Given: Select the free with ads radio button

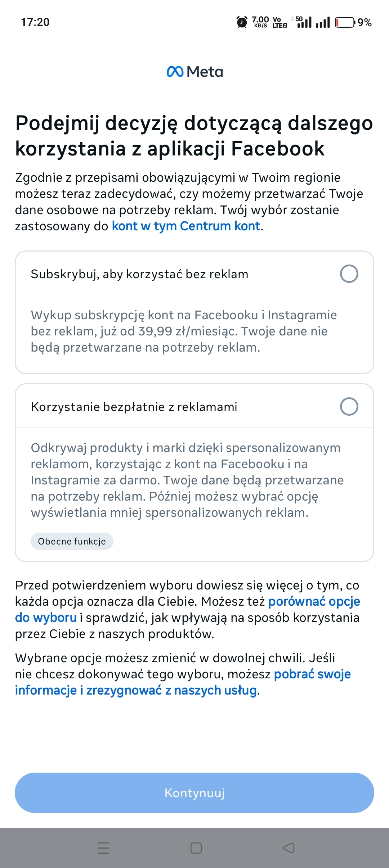Looking at the screenshot, I should (x=349, y=407).
